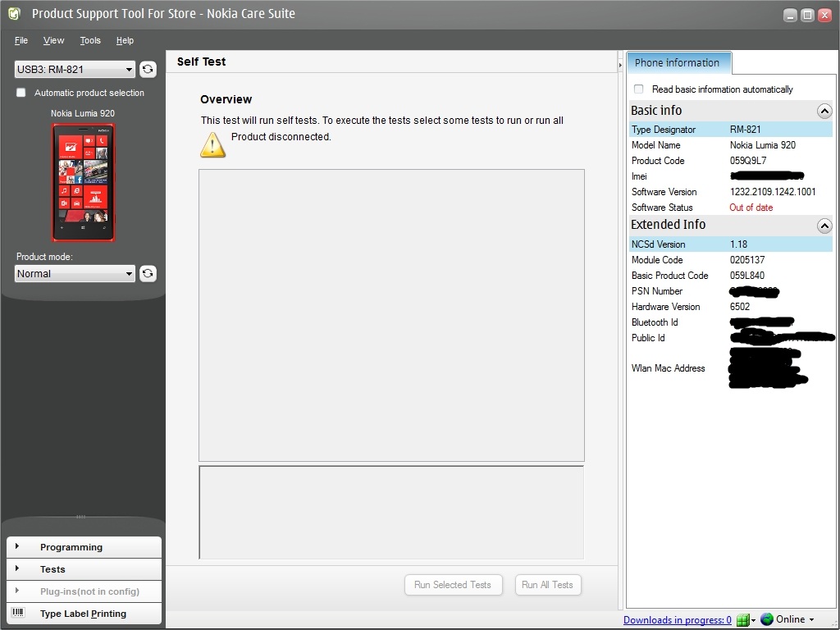Click the PSN Number label
Viewport: 840px width, 630px height.
tap(657, 291)
